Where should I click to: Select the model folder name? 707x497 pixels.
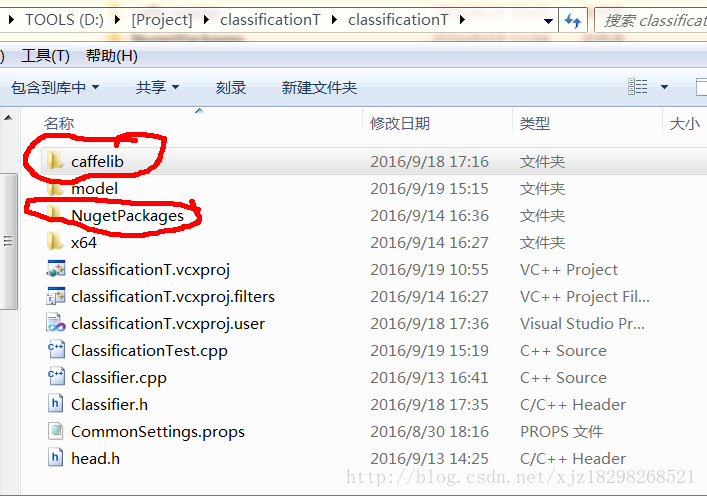click(95, 189)
